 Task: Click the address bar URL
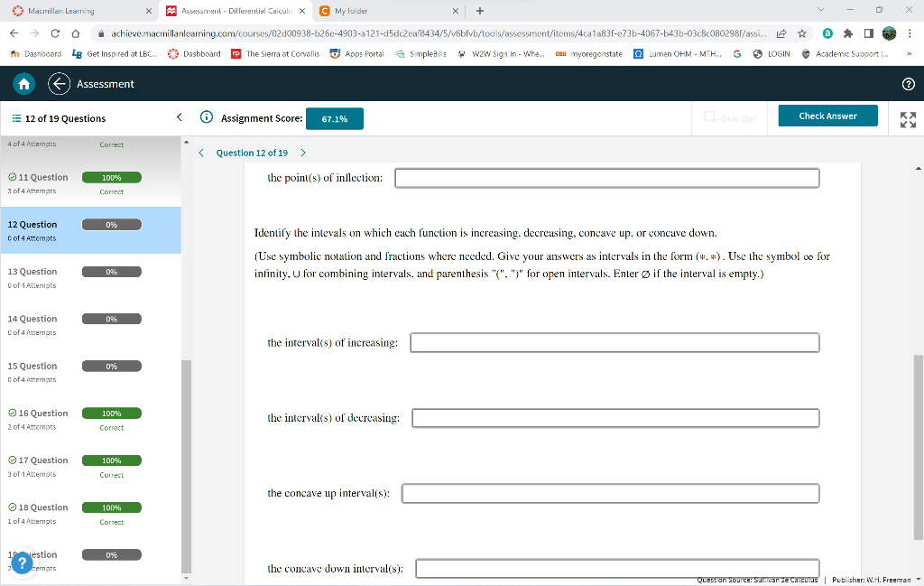[x=439, y=33]
